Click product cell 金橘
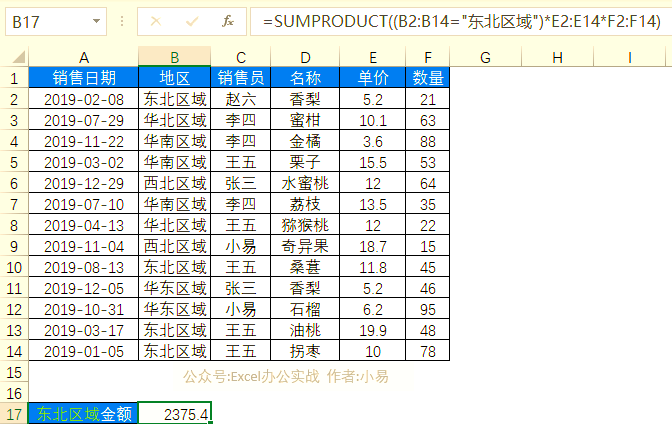 (x=305, y=141)
